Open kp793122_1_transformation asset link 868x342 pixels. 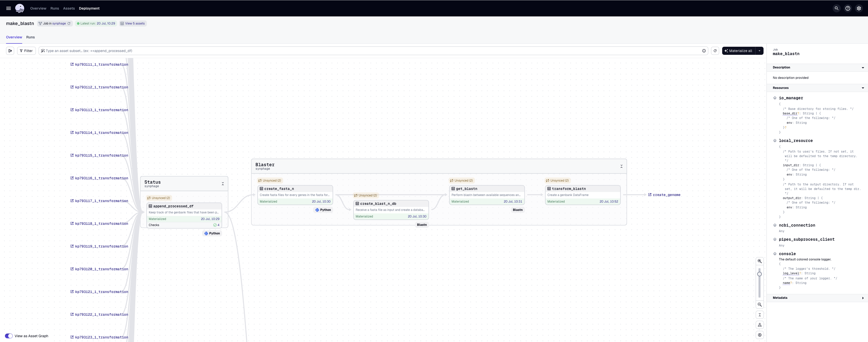coord(99,315)
